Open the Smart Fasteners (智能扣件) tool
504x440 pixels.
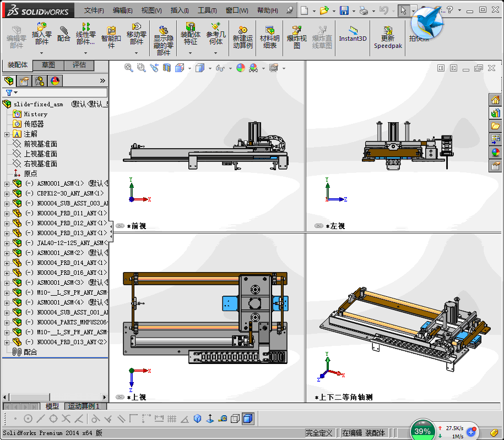(x=111, y=35)
